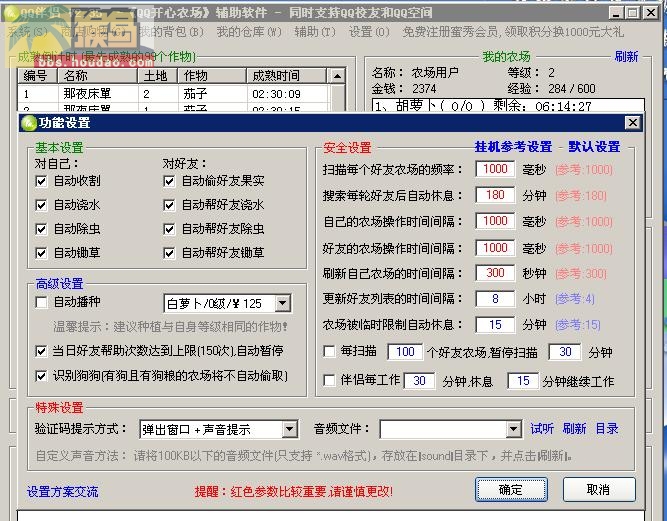Click 默认设置 link
Viewport: 667px width, 521px height.
tap(594, 147)
